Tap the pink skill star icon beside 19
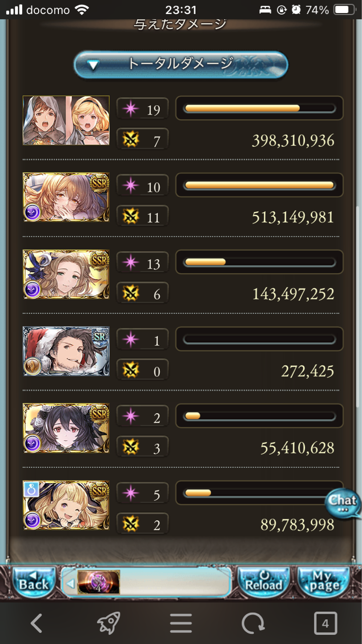Image resolution: width=362 pixels, height=644 pixels. pos(131,109)
